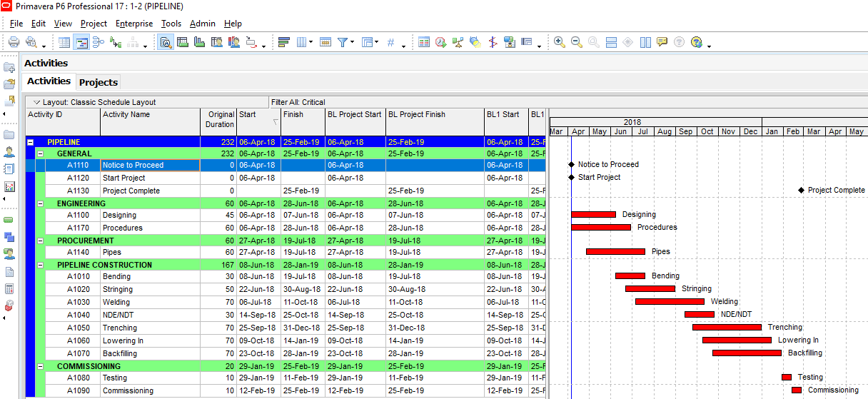868x399 pixels.
Task: Click the Designing red Gantt bar
Action: (593, 215)
